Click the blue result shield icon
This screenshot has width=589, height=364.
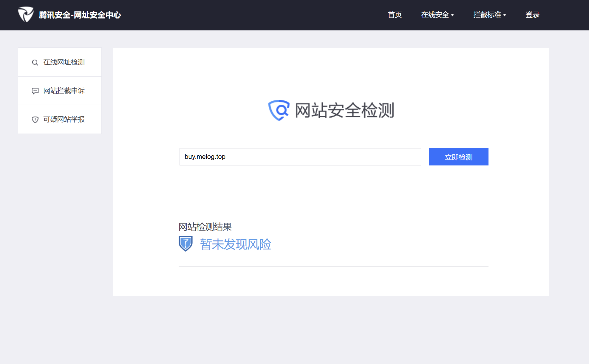click(185, 244)
